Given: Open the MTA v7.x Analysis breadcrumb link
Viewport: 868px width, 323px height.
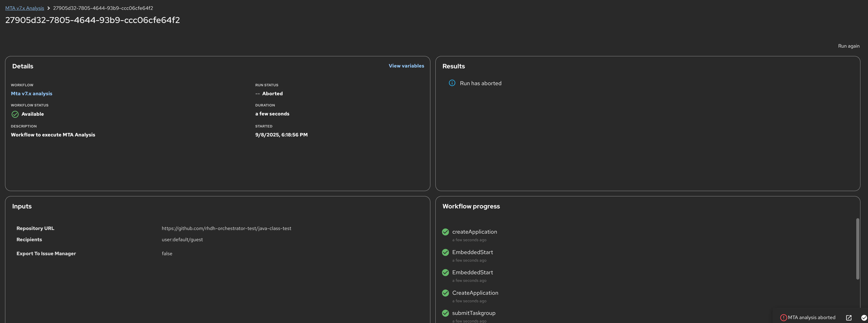Looking at the screenshot, I should pos(25,8).
